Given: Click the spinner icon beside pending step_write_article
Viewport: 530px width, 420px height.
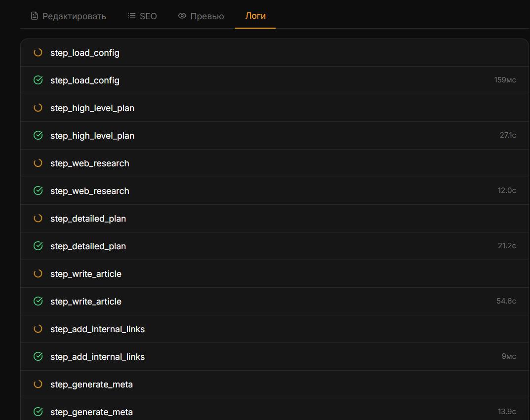Looking at the screenshot, I should coord(38,274).
